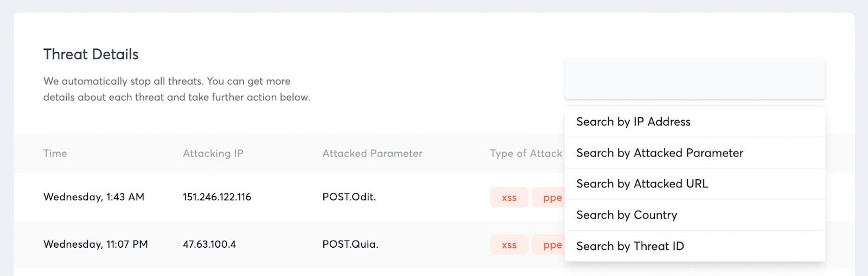Choose Search by Threat ID

pos(630,247)
